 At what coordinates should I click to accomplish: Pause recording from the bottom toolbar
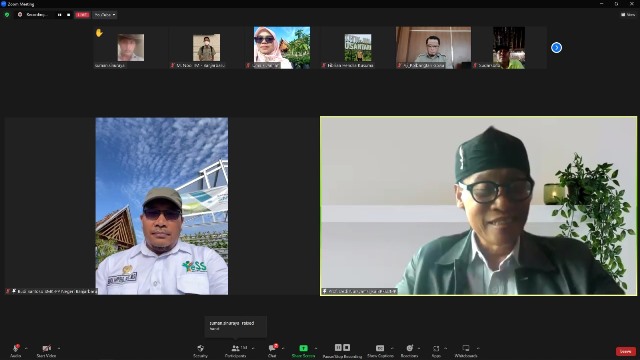point(338,347)
